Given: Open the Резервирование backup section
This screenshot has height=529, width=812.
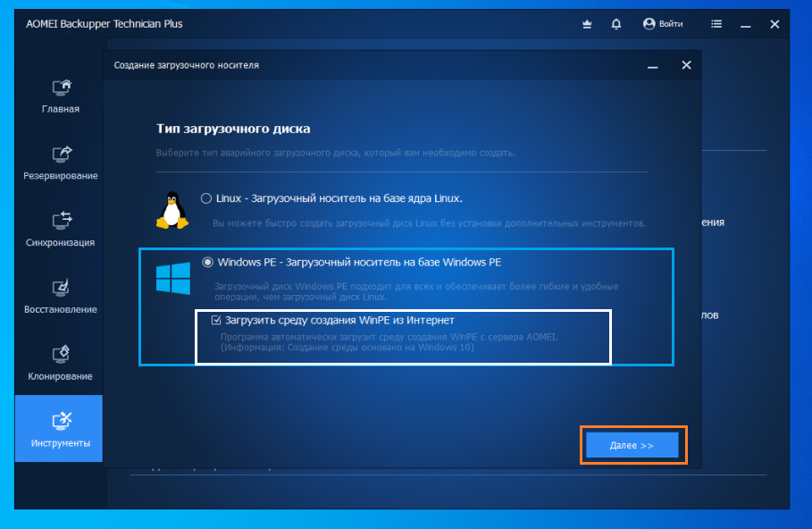Looking at the screenshot, I should point(61,164).
